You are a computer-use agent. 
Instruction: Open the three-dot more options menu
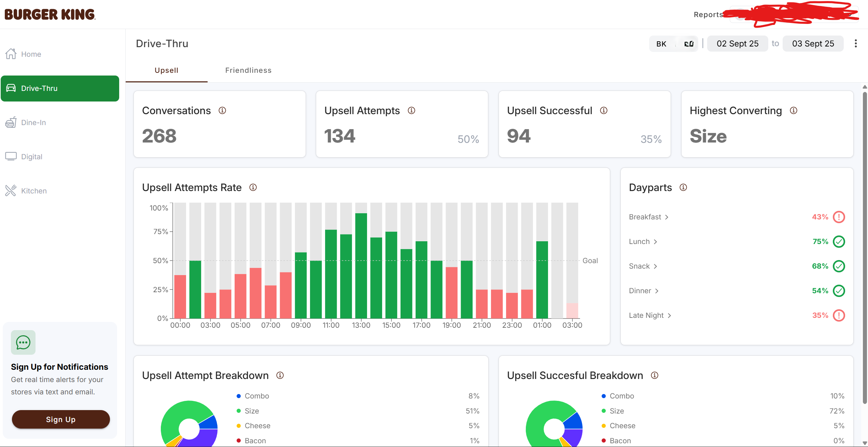pyautogui.click(x=856, y=43)
